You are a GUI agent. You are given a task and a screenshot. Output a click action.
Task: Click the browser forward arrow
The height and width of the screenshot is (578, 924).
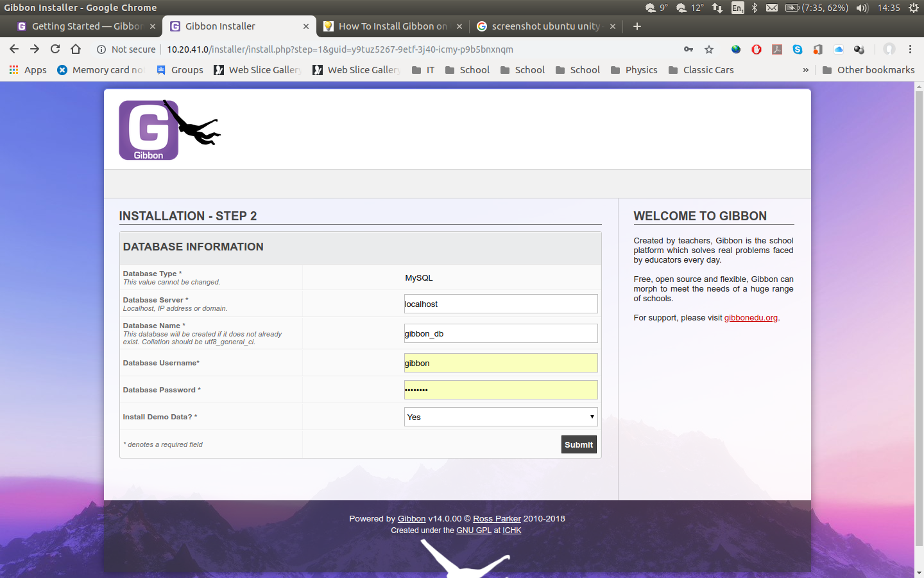[35, 49]
